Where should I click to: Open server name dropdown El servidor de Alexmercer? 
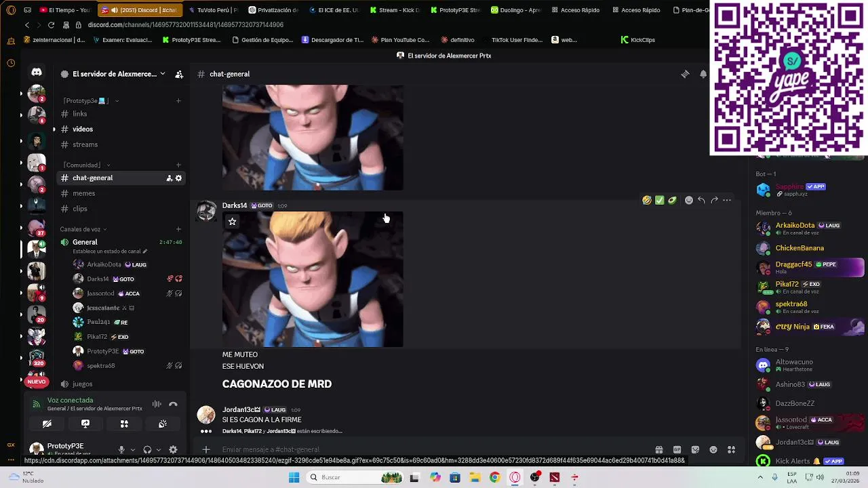pyautogui.click(x=114, y=74)
